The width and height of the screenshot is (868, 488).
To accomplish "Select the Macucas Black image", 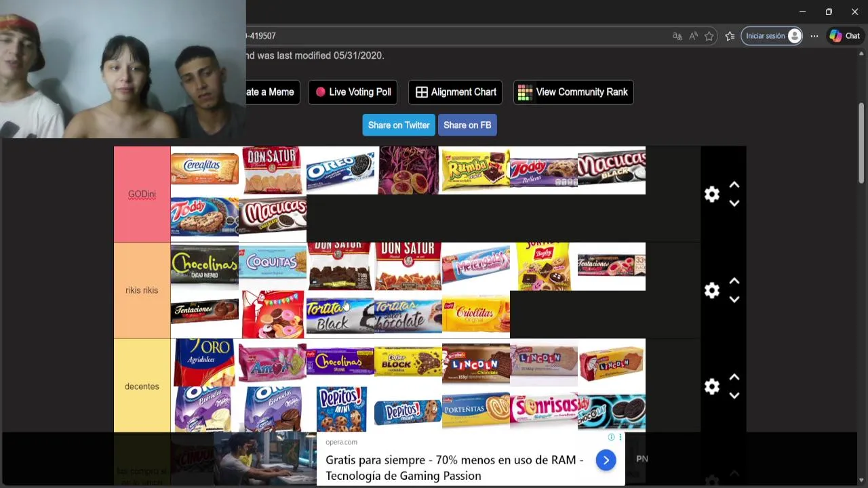I will point(612,170).
